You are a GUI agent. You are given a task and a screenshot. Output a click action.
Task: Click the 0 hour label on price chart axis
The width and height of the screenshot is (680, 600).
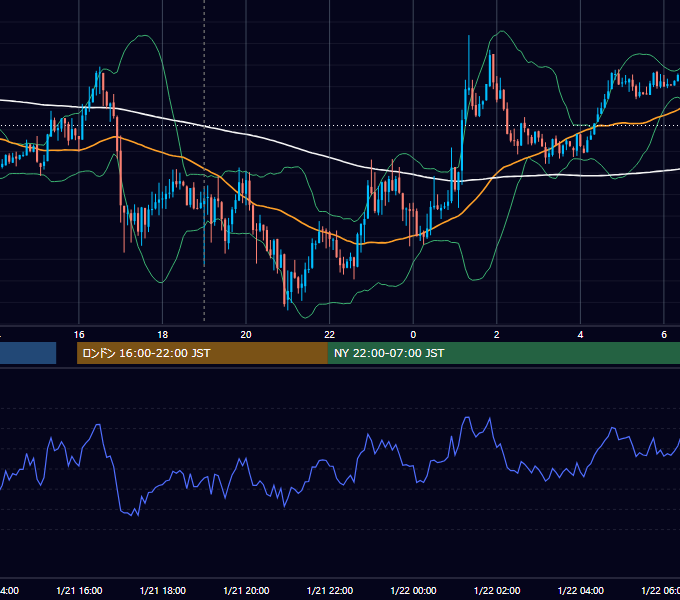[x=413, y=334]
